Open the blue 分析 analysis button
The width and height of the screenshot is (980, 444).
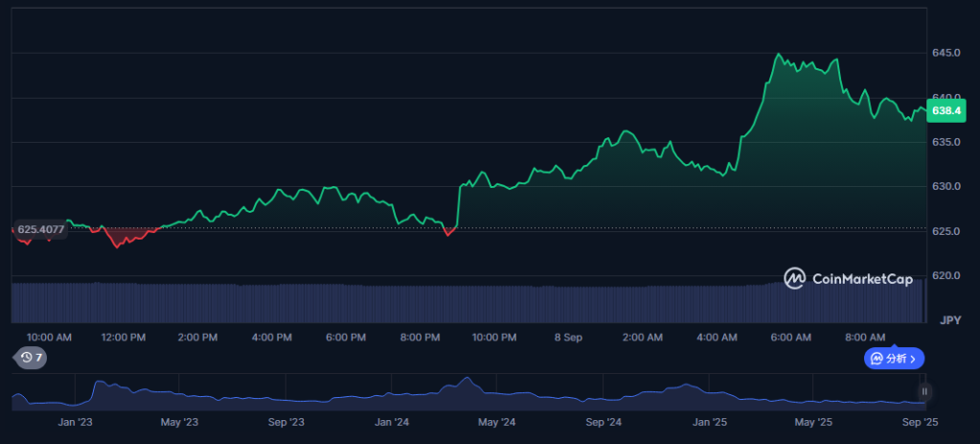(894, 359)
